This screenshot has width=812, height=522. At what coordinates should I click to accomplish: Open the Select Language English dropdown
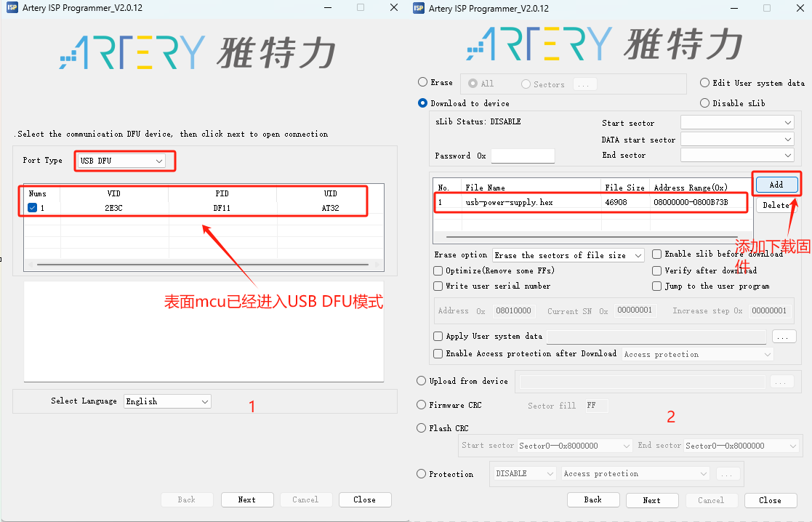click(167, 401)
